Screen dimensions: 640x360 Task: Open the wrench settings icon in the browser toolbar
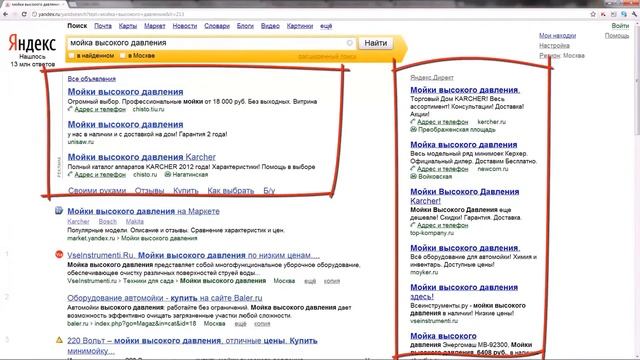pyautogui.click(x=635, y=14)
